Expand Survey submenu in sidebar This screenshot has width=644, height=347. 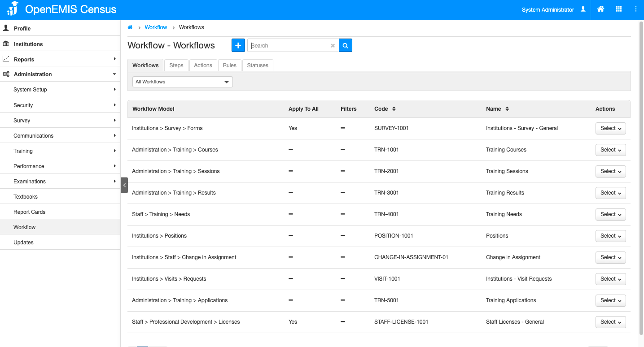tap(114, 120)
